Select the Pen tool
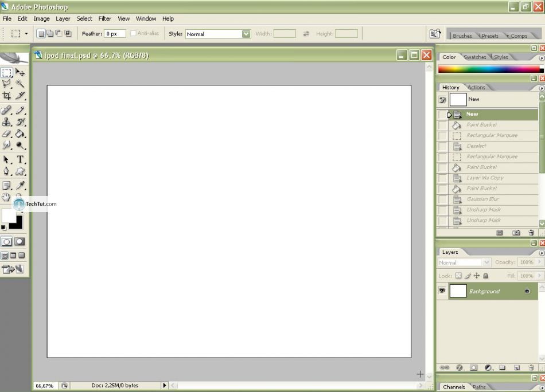 point(7,171)
